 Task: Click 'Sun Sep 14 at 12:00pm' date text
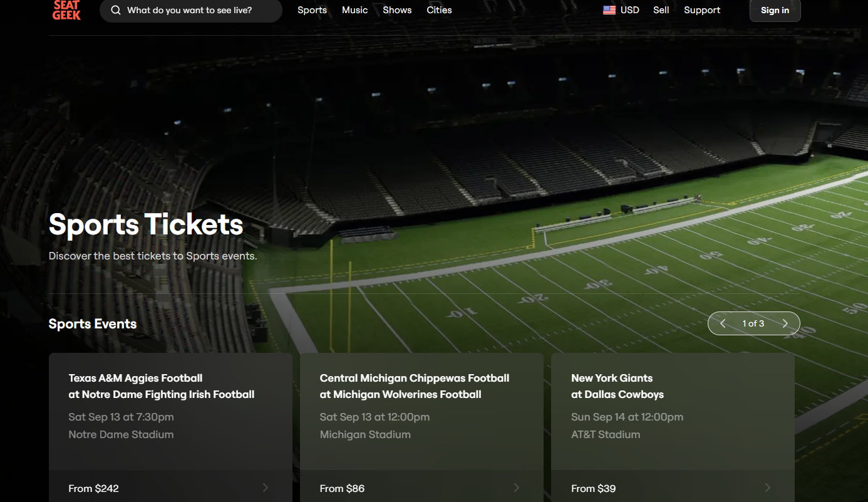tap(627, 417)
